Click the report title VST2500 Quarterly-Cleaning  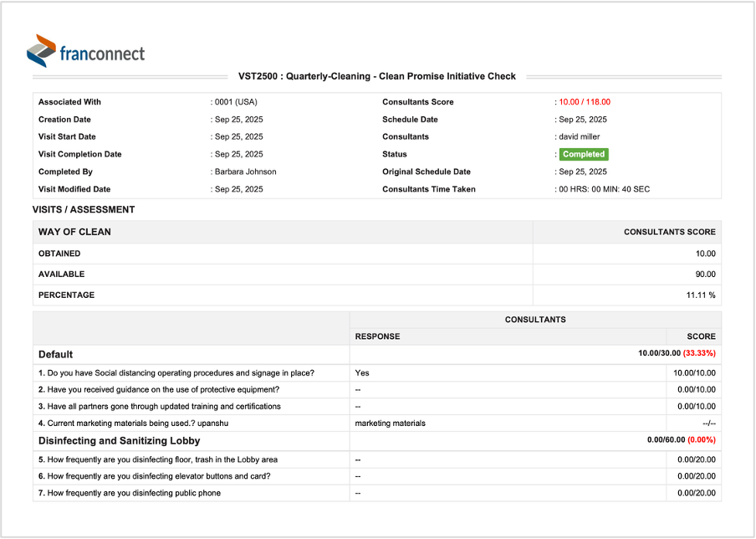377,76
